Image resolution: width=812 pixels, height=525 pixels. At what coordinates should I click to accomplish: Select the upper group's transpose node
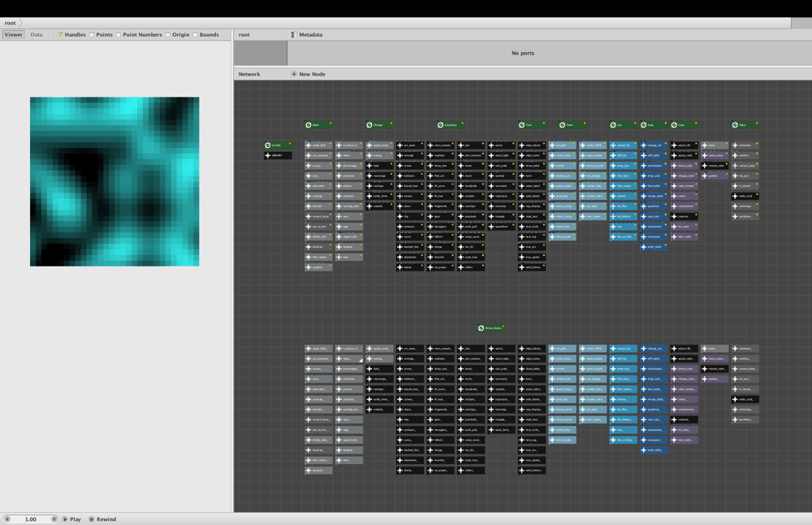click(654, 236)
